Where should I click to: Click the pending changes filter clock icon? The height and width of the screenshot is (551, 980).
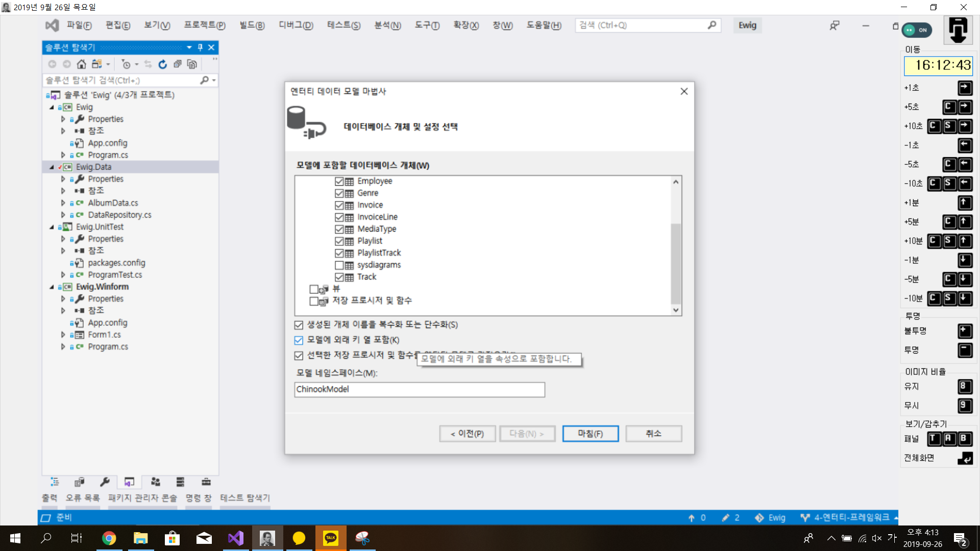(126, 64)
